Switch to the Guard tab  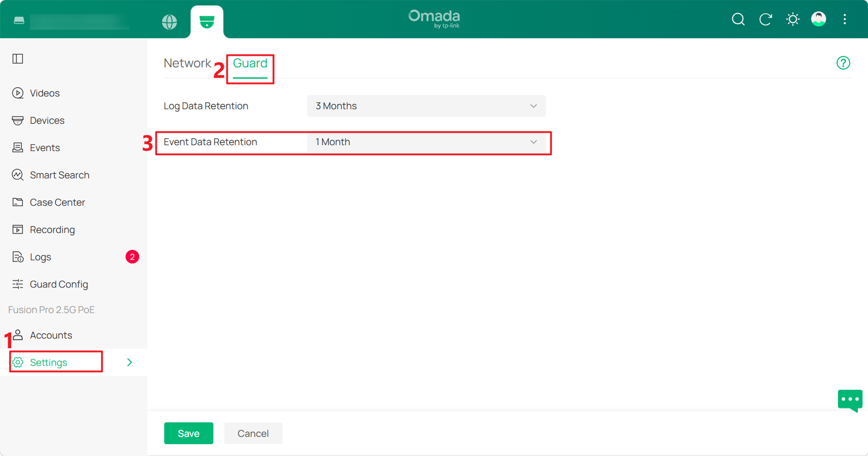[x=250, y=63]
